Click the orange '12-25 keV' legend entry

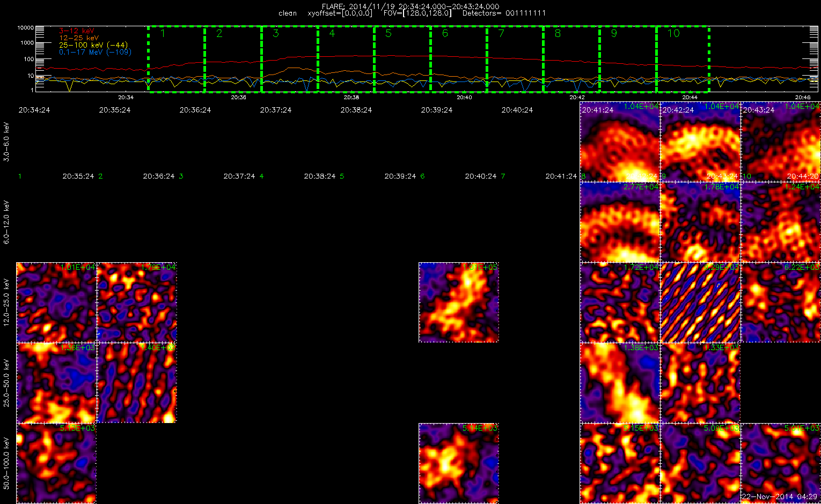pyautogui.click(x=79, y=38)
